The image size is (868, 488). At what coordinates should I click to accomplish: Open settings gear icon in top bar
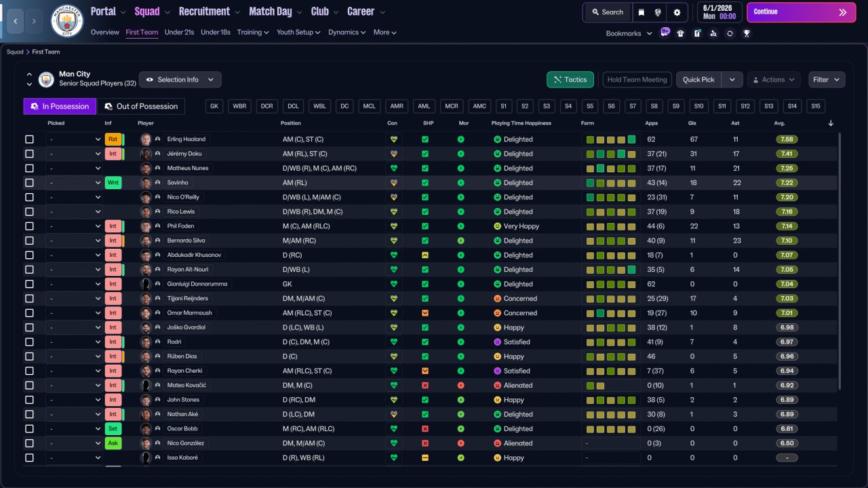click(x=677, y=12)
